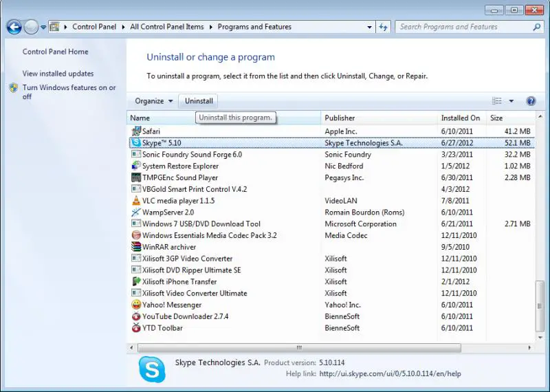Select Yahoo! Messenger program name
The height and width of the screenshot is (392, 550).
click(x=172, y=305)
